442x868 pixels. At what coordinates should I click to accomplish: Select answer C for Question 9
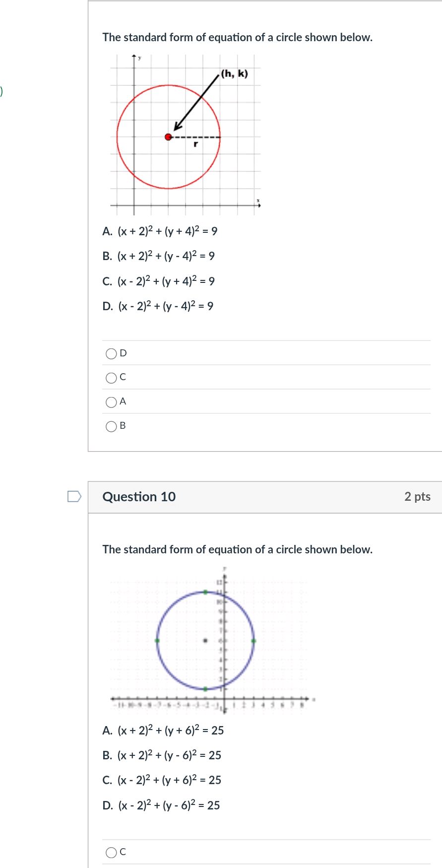(x=111, y=378)
